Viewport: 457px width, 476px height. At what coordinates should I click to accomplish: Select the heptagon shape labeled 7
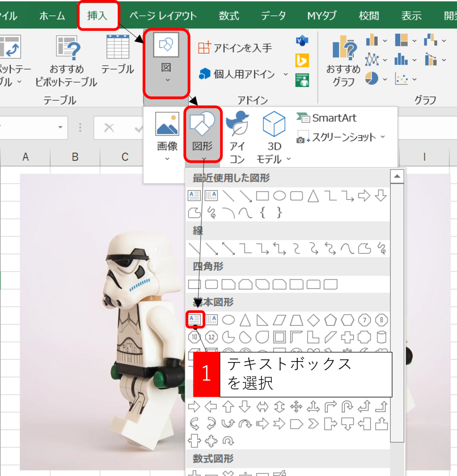(364, 319)
